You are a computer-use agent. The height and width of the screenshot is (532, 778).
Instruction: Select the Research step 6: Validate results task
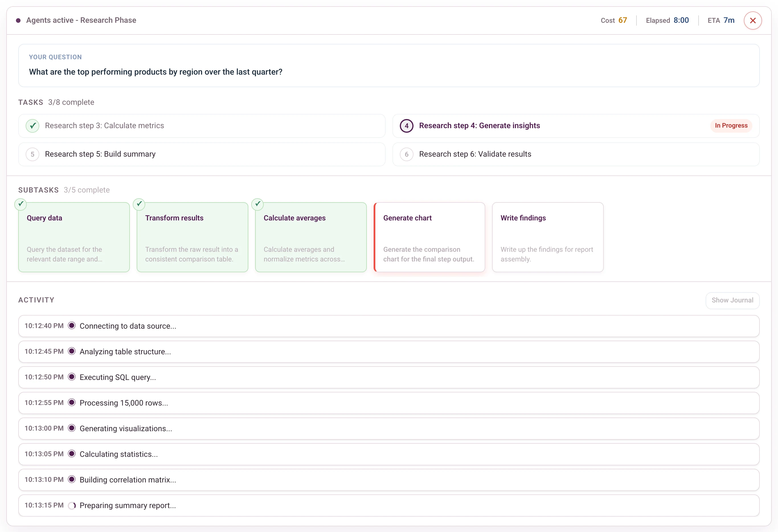[x=576, y=154]
